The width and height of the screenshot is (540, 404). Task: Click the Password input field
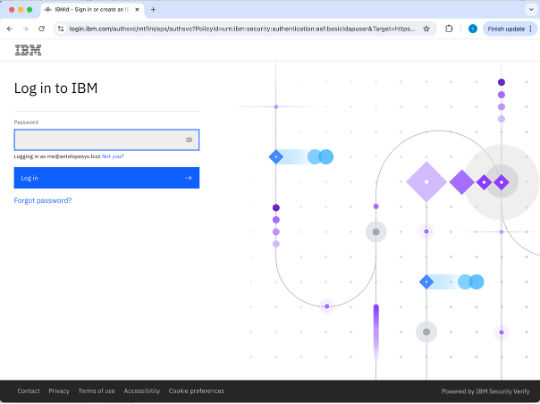tap(106, 140)
